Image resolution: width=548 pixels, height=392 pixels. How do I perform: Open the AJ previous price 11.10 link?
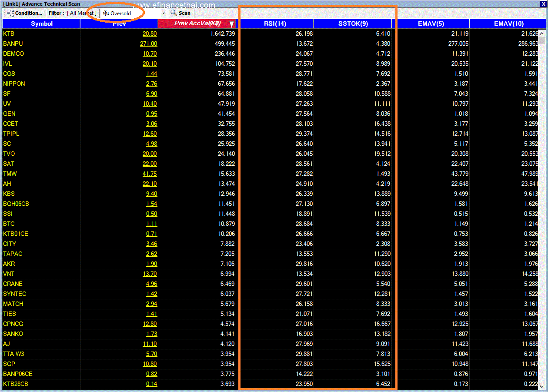150,344
